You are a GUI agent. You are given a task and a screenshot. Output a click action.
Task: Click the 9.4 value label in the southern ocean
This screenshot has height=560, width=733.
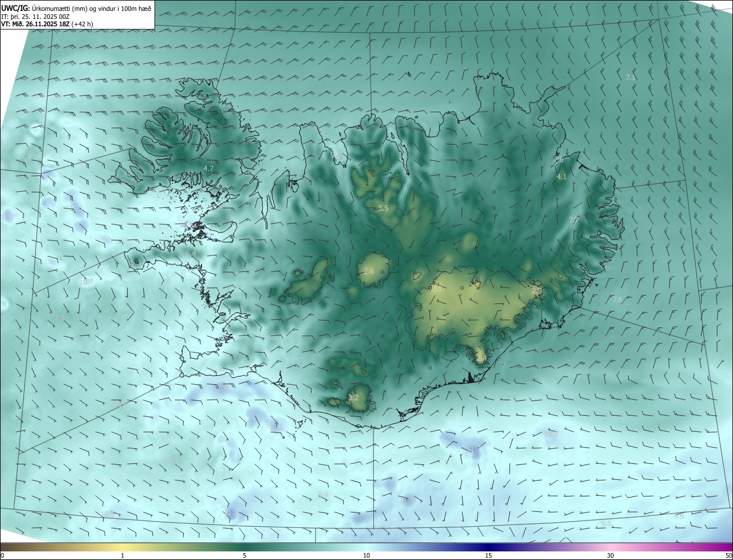(x=323, y=495)
